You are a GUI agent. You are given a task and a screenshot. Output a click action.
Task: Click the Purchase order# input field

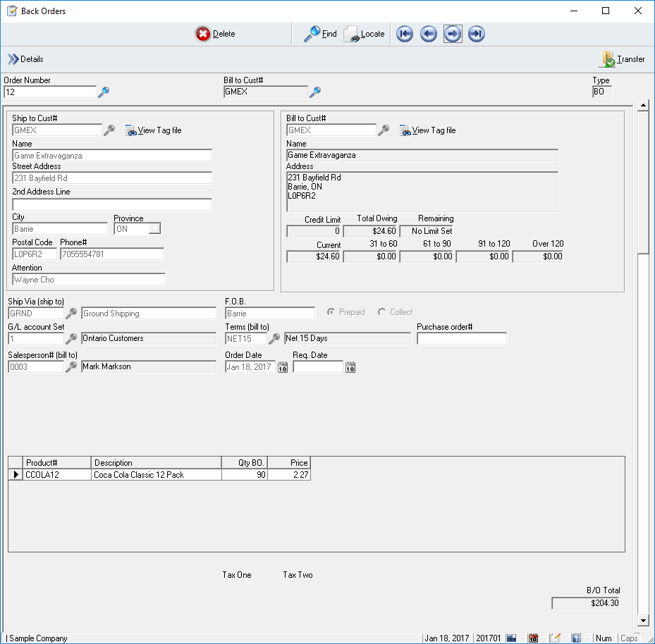[x=461, y=339]
